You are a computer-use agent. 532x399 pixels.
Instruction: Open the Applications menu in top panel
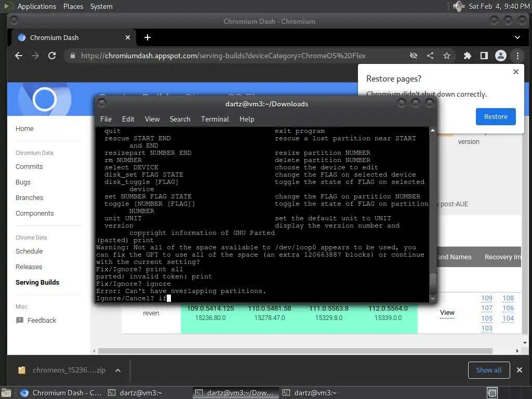[37, 6]
